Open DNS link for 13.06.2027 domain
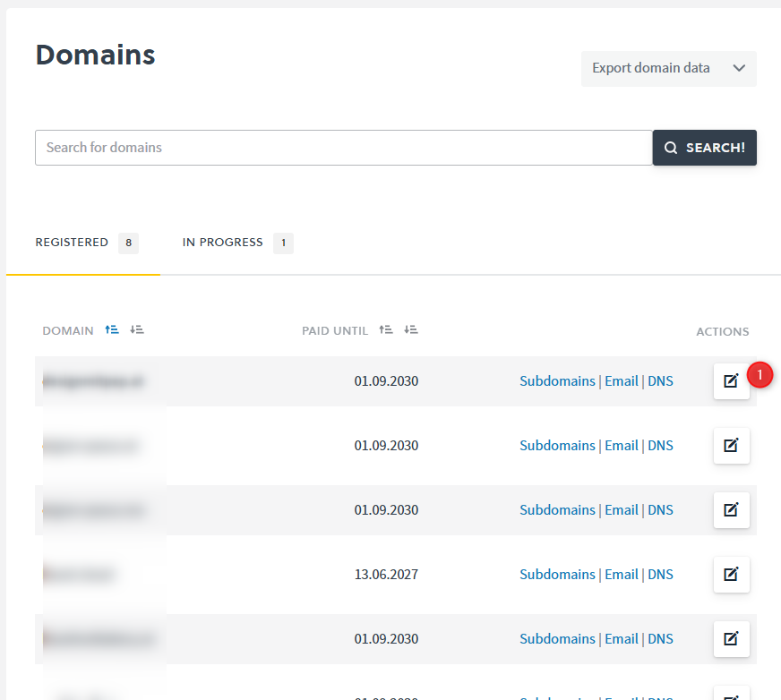The height and width of the screenshot is (700, 781). (x=660, y=575)
